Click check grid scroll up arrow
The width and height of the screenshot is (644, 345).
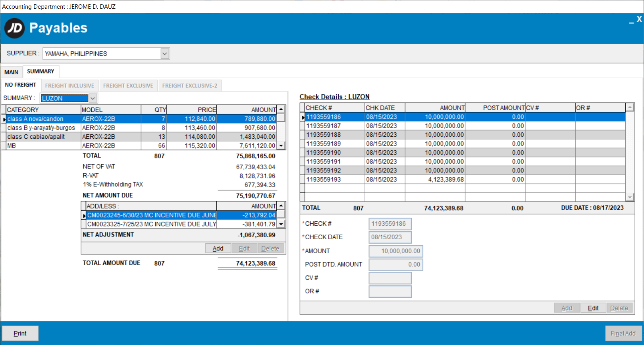[630, 107]
